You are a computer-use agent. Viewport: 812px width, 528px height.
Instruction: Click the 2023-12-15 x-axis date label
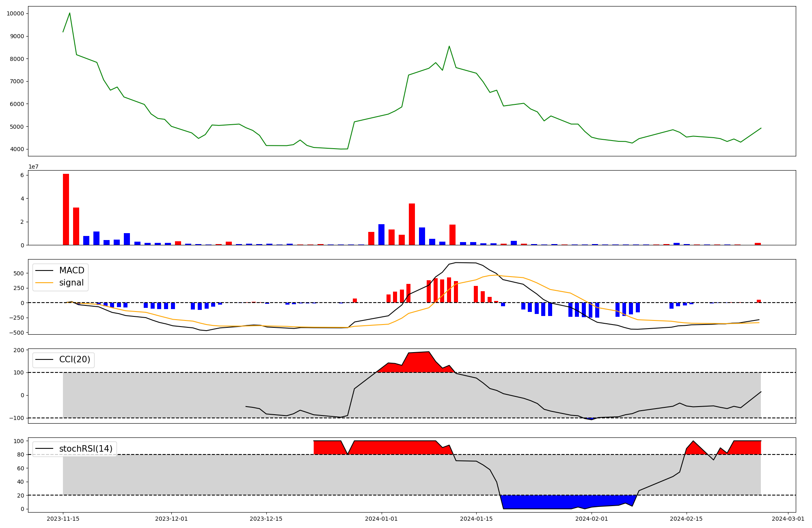(x=266, y=519)
